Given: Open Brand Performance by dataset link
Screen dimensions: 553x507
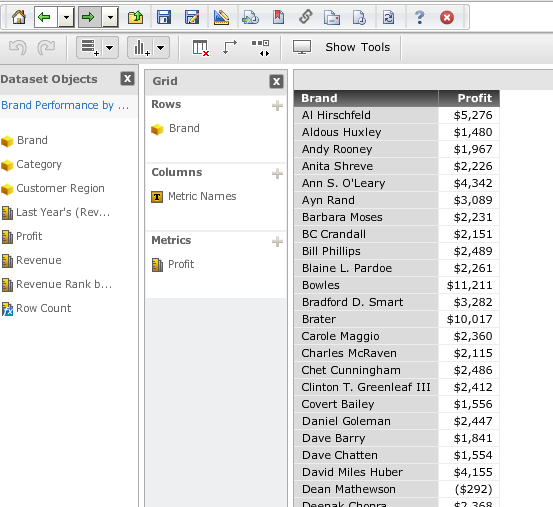Looking at the screenshot, I should [65, 105].
